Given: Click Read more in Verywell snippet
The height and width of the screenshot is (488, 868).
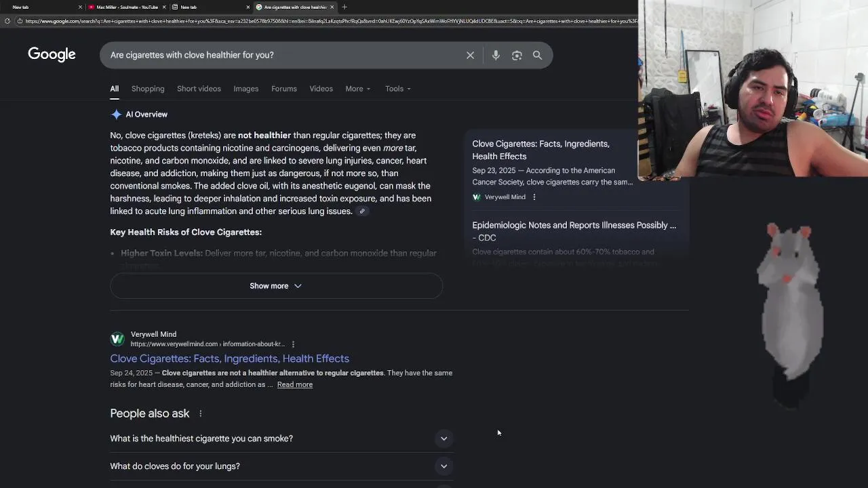Looking at the screenshot, I should click(x=295, y=385).
